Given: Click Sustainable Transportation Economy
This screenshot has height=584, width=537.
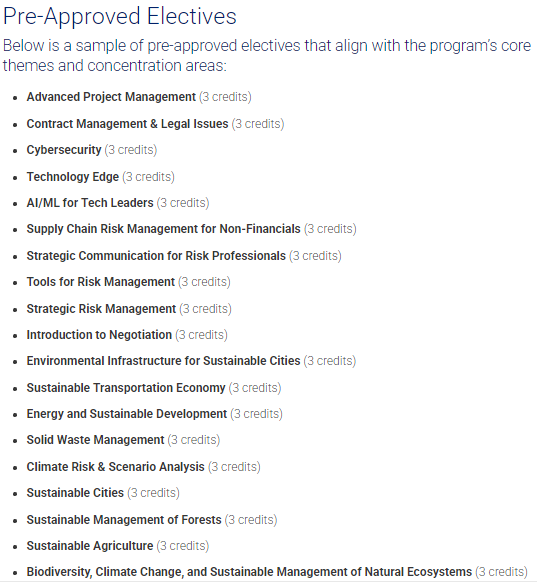Looking at the screenshot, I should pos(126,388).
